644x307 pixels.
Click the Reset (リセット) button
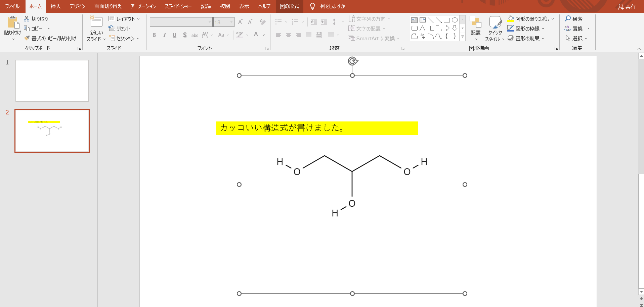click(120, 29)
